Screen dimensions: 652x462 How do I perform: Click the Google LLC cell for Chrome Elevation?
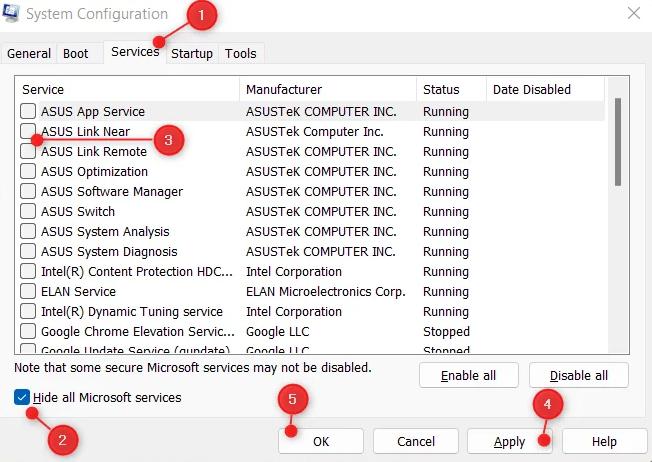pyautogui.click(x=277, y=331)
